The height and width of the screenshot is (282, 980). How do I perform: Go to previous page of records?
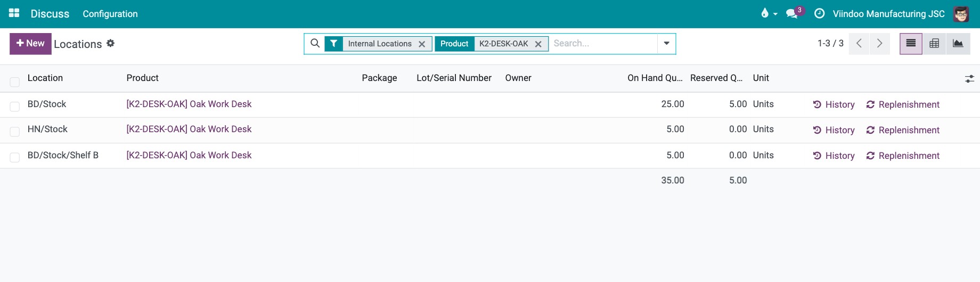click(x=859, y=44)
